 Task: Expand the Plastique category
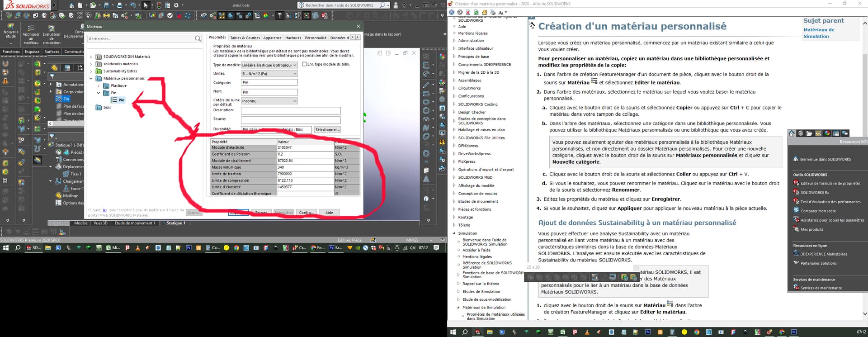point(99,86)
